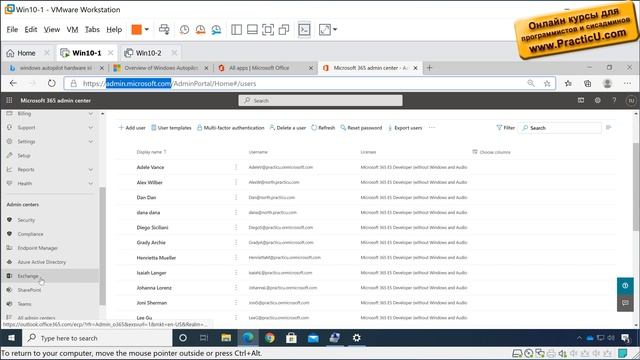Open the Setup navigation item
Screen dimensions: 640x360
[24, 156]
